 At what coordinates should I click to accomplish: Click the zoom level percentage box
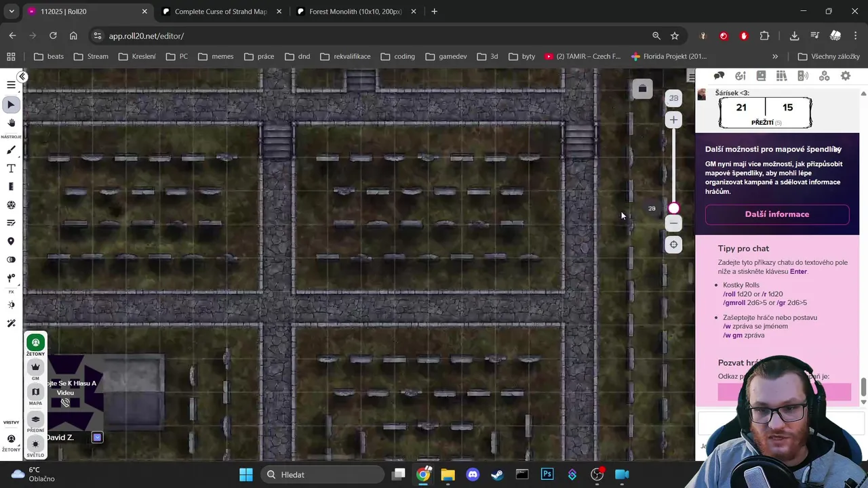pos(673,98)
